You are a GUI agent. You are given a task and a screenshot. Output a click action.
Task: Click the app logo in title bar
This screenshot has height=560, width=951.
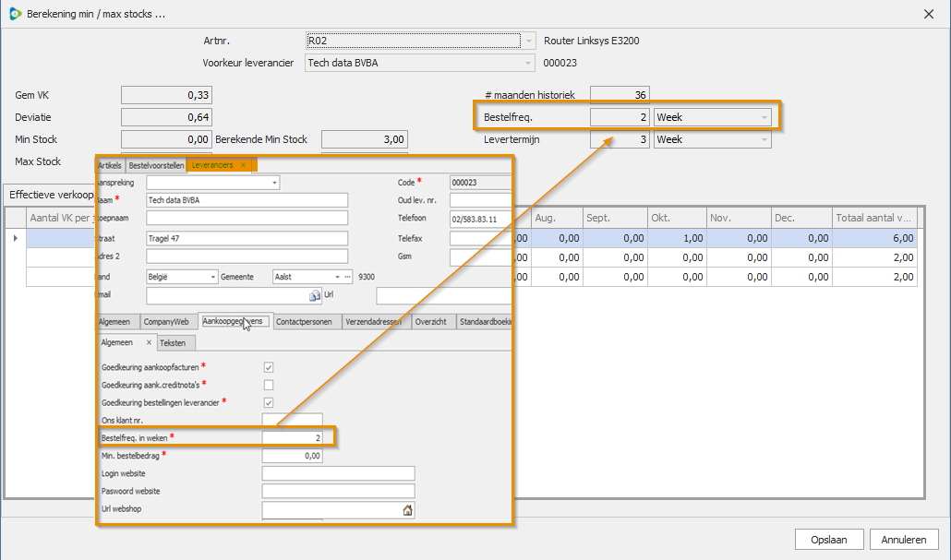(x=15, y=14)
